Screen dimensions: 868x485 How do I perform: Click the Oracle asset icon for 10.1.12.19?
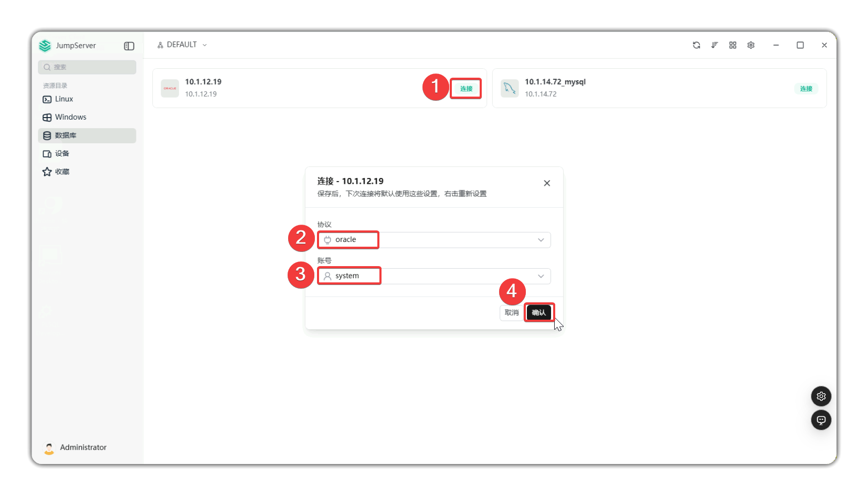170,88
